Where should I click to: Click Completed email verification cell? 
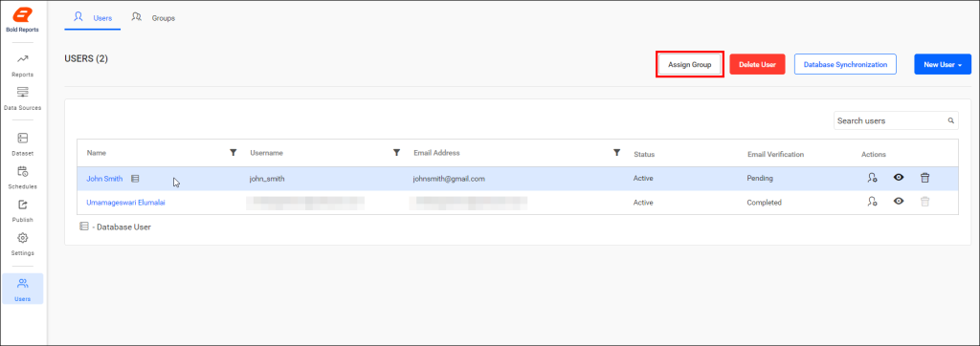765,203
